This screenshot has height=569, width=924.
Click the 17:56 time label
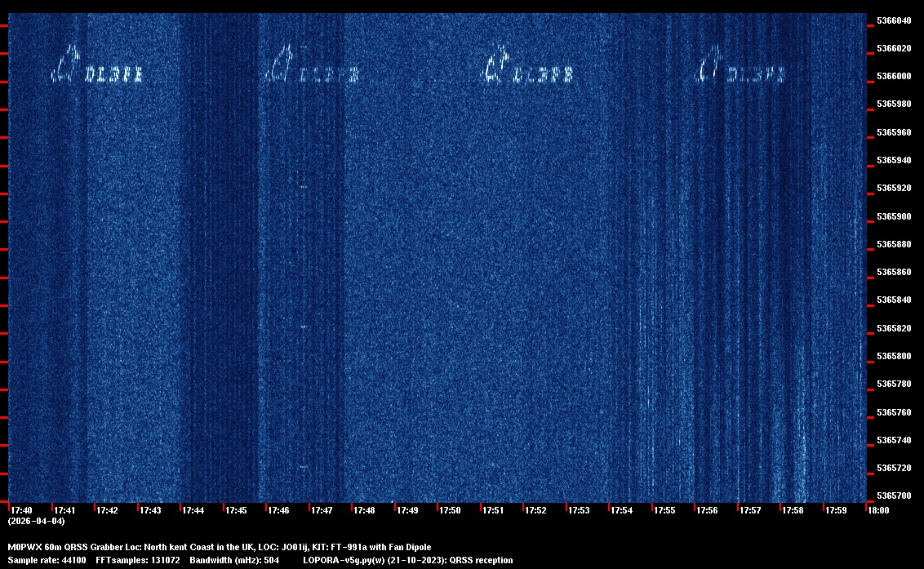[707, 510]
